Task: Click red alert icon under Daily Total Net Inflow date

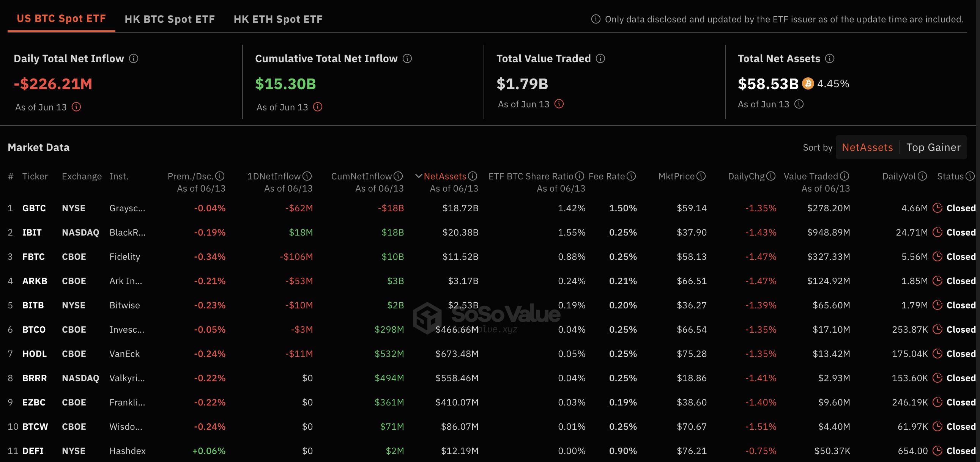Action: 76,107
